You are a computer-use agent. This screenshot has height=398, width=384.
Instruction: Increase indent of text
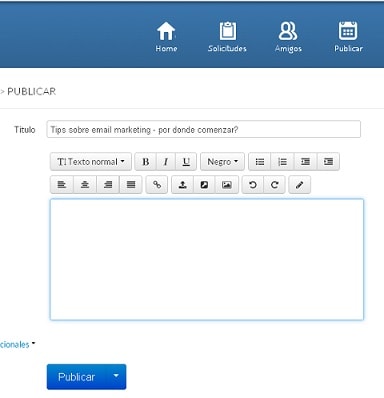(x=328, y=162)
